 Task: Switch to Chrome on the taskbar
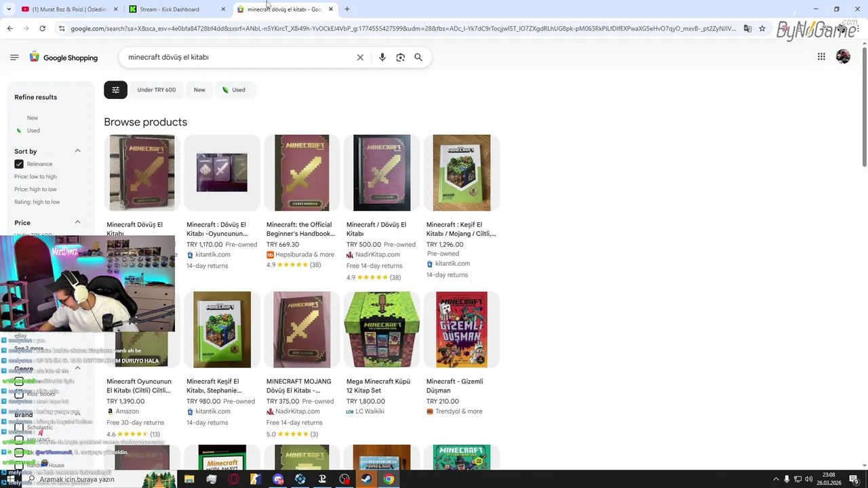388,479
